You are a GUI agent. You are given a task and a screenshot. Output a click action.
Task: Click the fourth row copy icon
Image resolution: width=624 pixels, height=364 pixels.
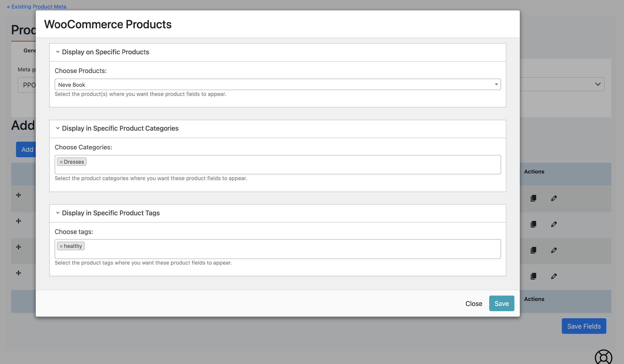coord(533,276)
